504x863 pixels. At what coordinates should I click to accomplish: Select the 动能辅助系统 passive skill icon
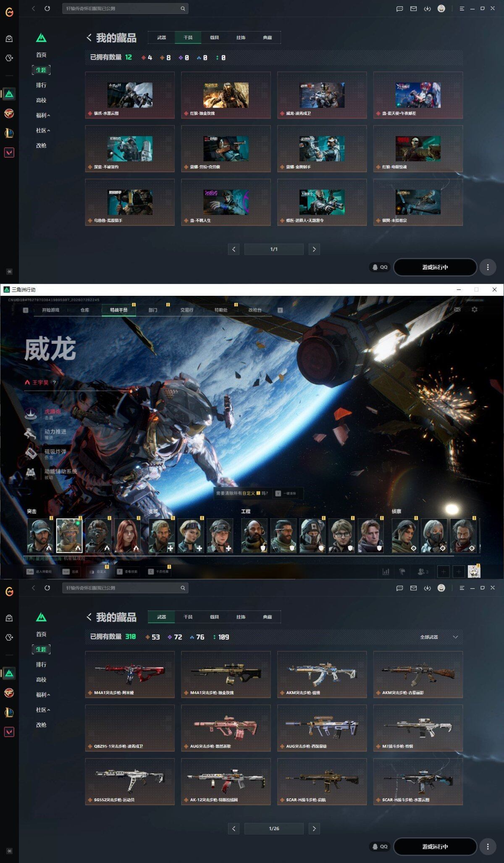pyautogui.click(x=31, y=474)
